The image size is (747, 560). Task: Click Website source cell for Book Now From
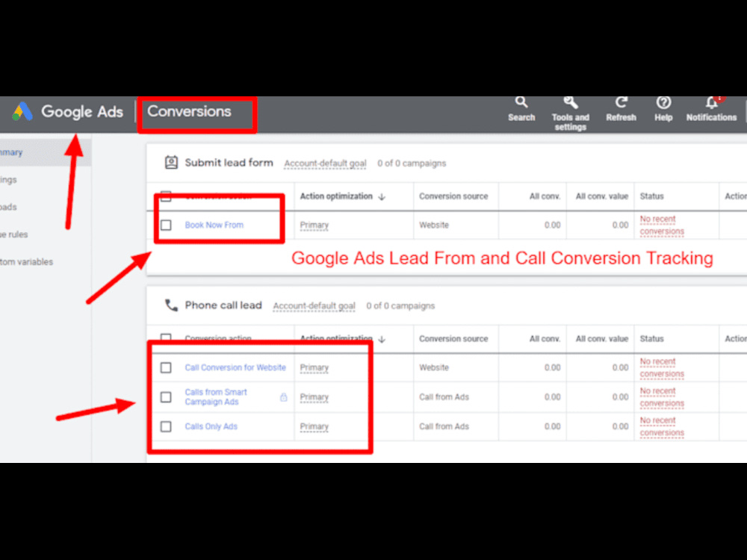(434, 225)
